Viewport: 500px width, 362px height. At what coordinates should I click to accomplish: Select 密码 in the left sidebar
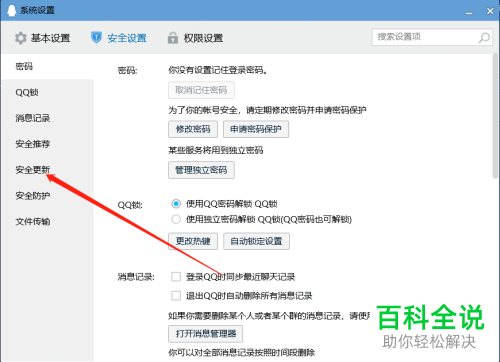(x=47, y=66)
